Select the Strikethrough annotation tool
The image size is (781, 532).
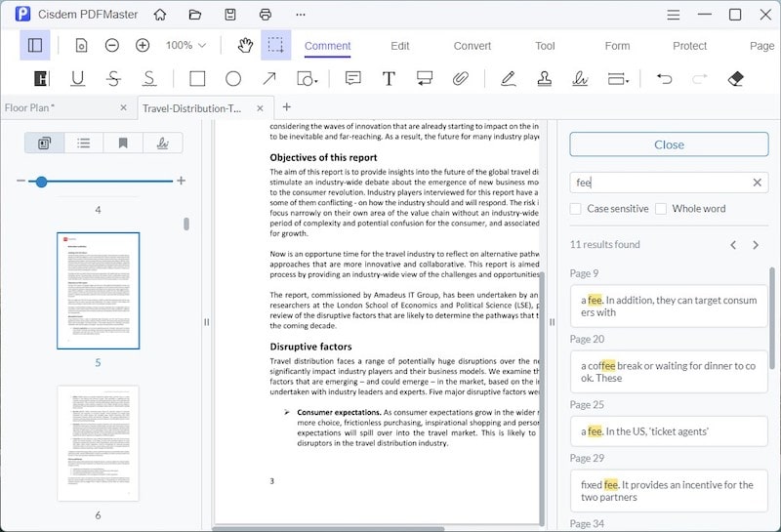(x=113, y=79)
